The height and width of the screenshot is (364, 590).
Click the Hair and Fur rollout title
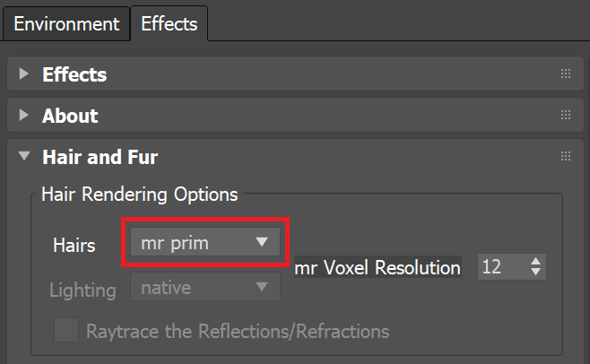(100, 157)
